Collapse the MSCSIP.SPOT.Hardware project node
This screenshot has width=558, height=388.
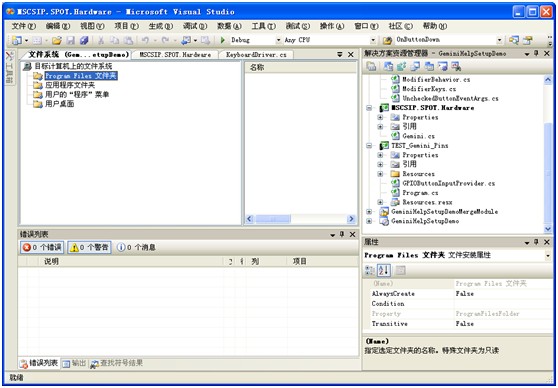[369, 108]
